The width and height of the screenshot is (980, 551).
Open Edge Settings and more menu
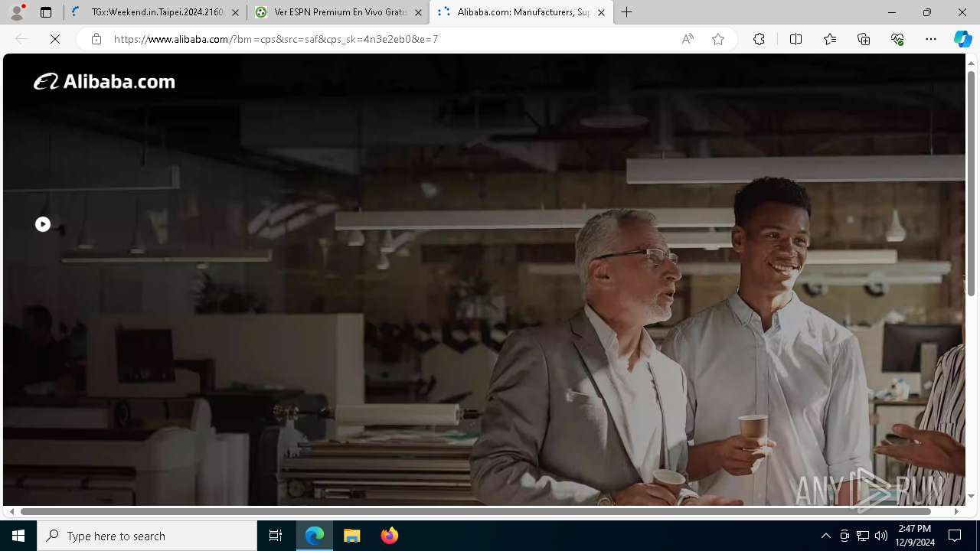pyautogui.click(x=931, y=39)
